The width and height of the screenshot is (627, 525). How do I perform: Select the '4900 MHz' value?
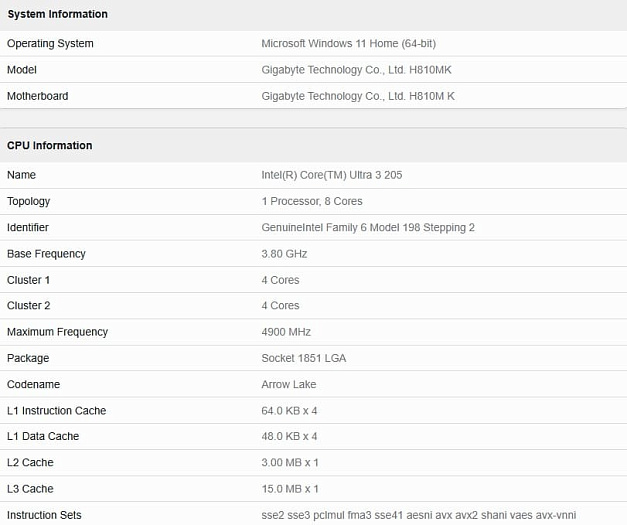pyautogui.click(x=286, y=332)
